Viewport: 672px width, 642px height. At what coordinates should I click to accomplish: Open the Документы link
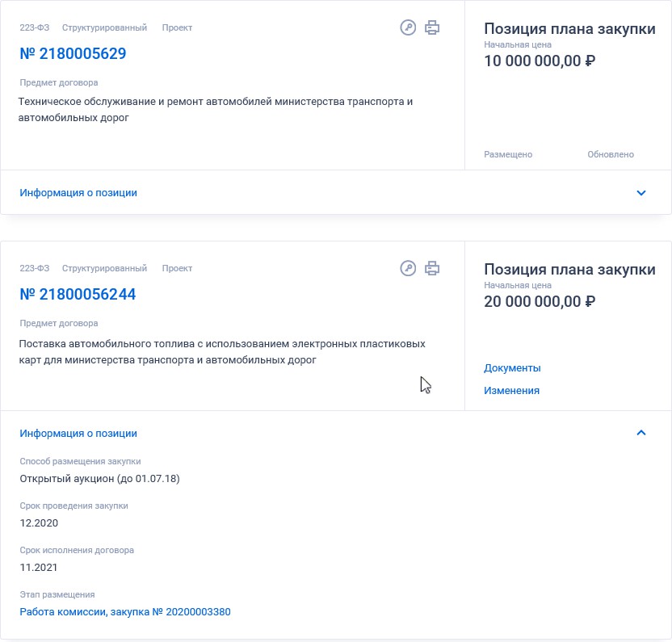pos(512,367)
